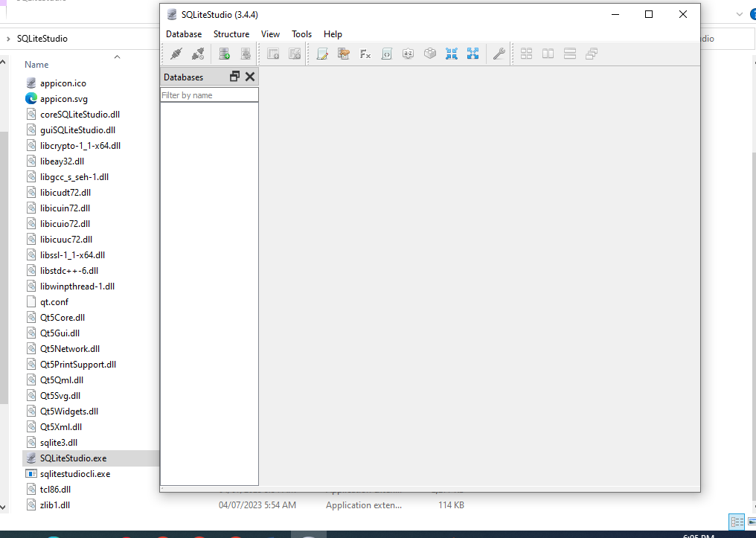Image resolution: width=756 pixels, height=538 pixels.
Task: Click the Export toolbar icon with outward arrows
Action: click(x=472, y=54)
